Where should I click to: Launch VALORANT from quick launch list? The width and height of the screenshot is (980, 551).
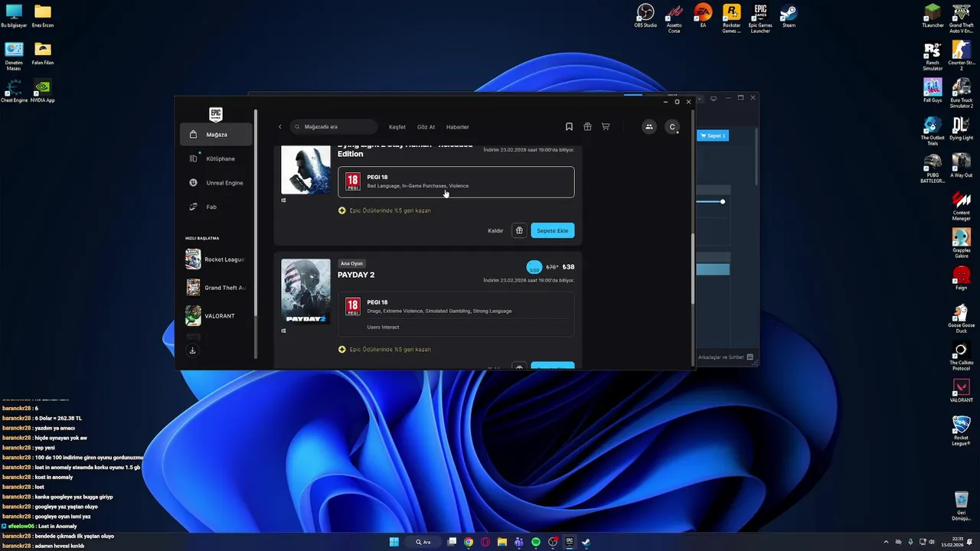click(x=211, y=316)
